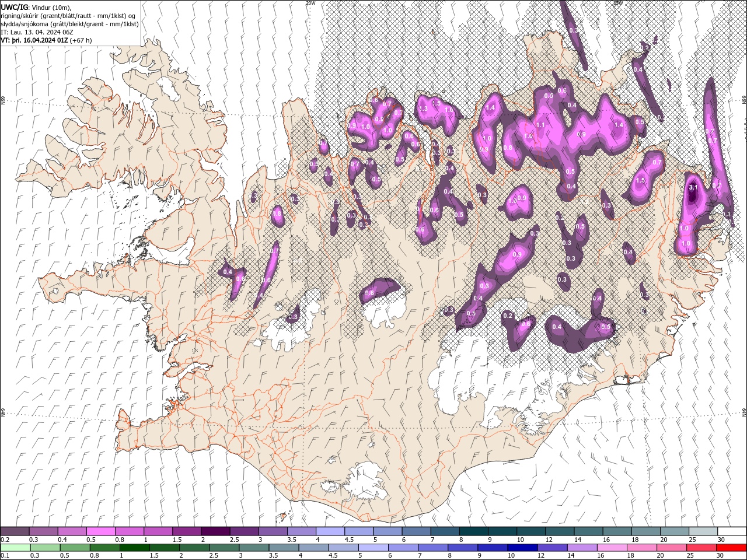Click the "UWC/IG" title text

tap(15, 7)
